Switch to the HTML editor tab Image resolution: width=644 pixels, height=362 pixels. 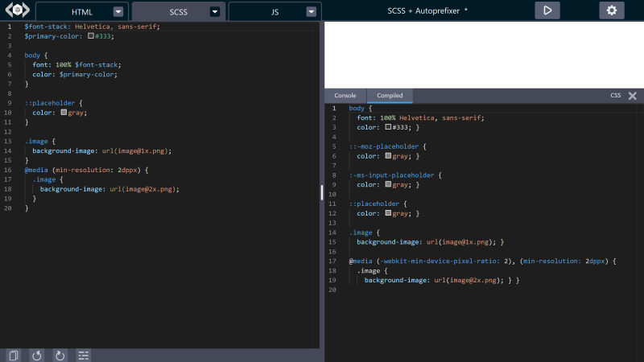tap(82, 12)
